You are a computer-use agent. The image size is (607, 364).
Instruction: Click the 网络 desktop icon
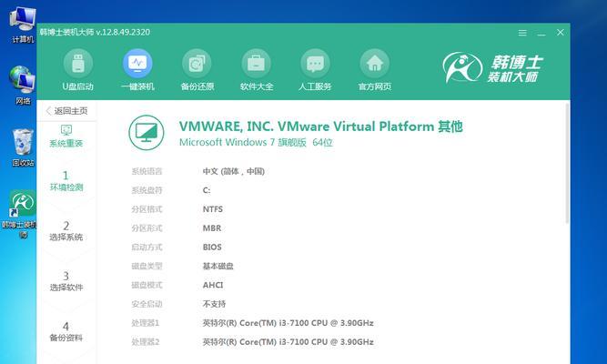point(23,86)
